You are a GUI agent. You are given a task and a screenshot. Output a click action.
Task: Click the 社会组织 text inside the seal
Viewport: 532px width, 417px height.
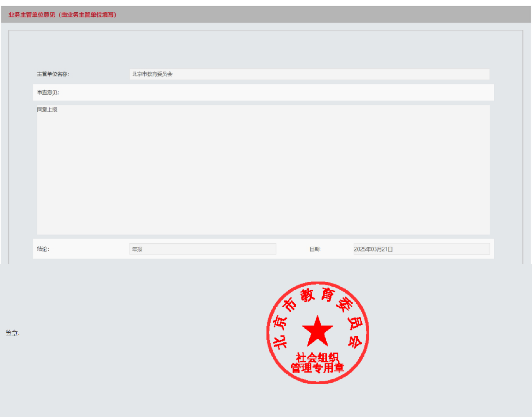coord(318,357)
